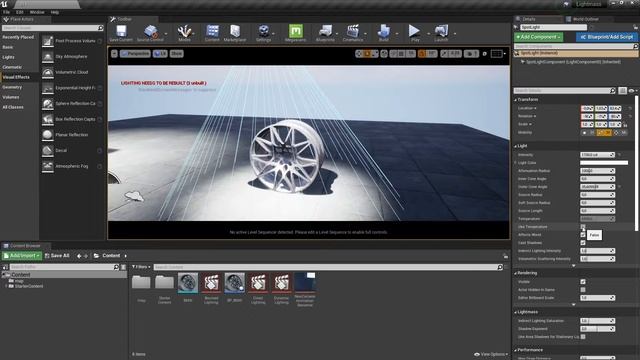Click the Outer Cone Angle slider
Screen dimensions: 640x360
pyautogui.click(x=597, y=187)
